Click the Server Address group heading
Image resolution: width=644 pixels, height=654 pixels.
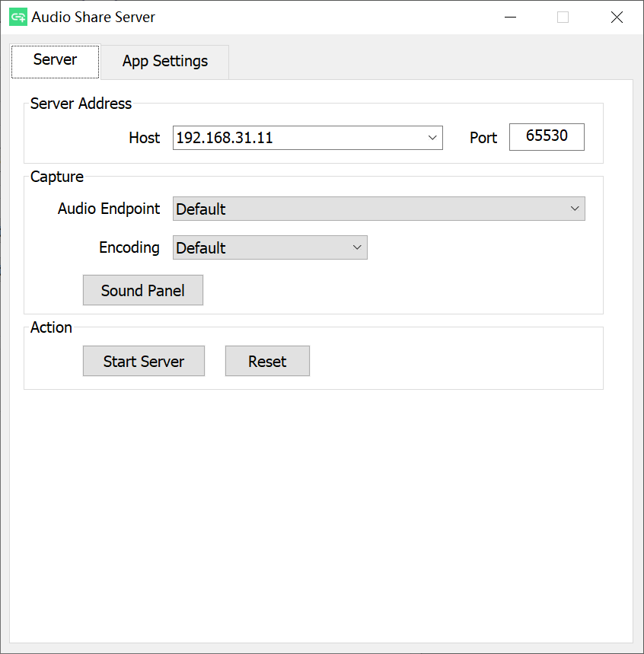tap(81, 104)
